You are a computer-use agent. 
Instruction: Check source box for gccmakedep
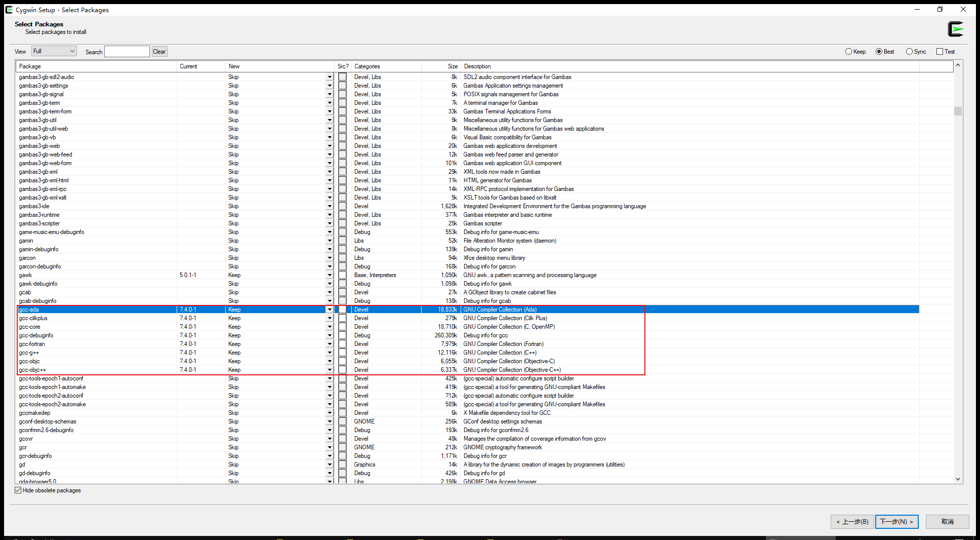[x=343, y=413]
